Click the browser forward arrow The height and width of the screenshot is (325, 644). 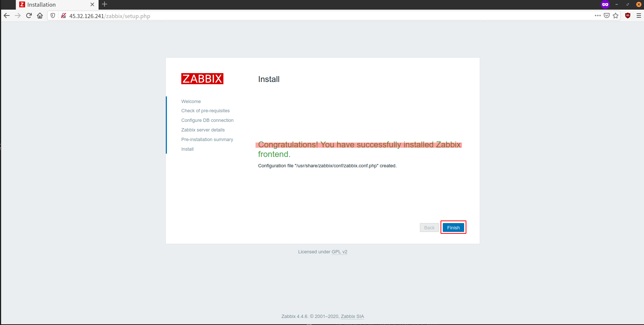pos(18,16)
